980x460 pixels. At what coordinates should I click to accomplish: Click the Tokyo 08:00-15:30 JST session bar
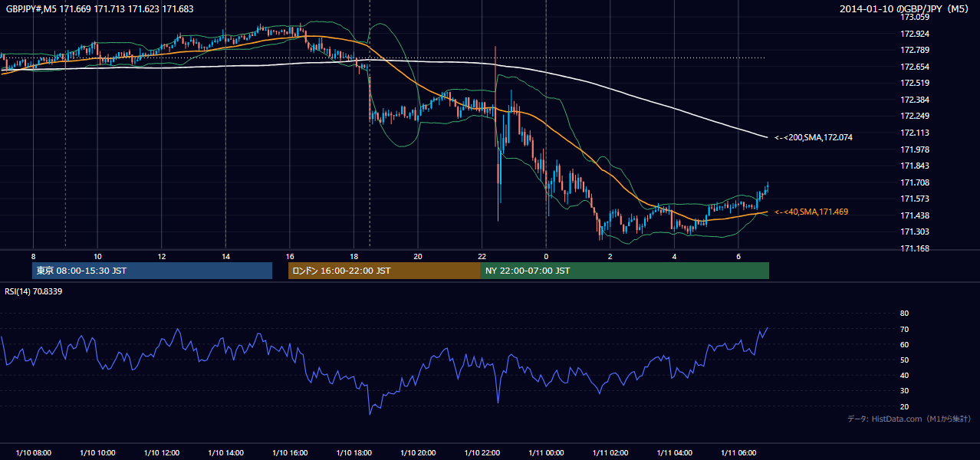tap(152, 271)
